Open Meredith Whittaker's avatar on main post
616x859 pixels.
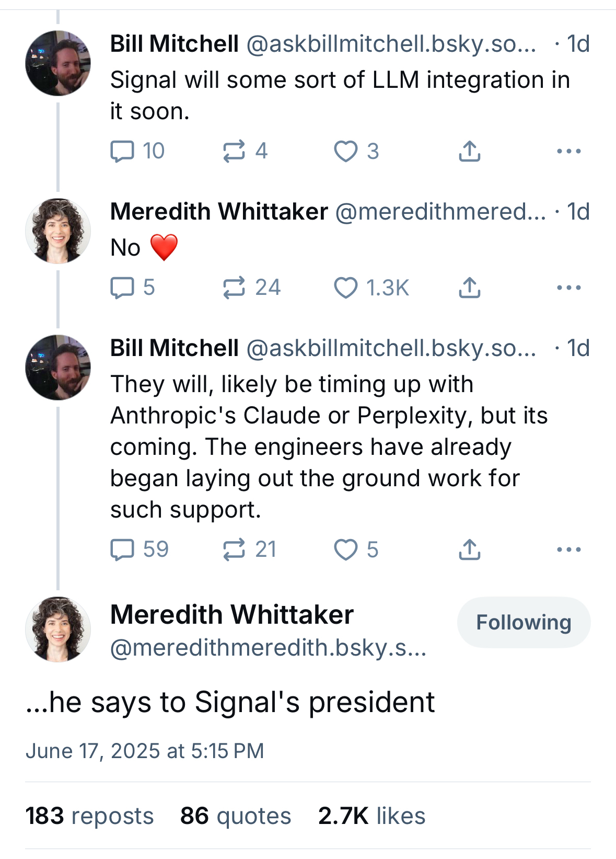coord(58,629)
